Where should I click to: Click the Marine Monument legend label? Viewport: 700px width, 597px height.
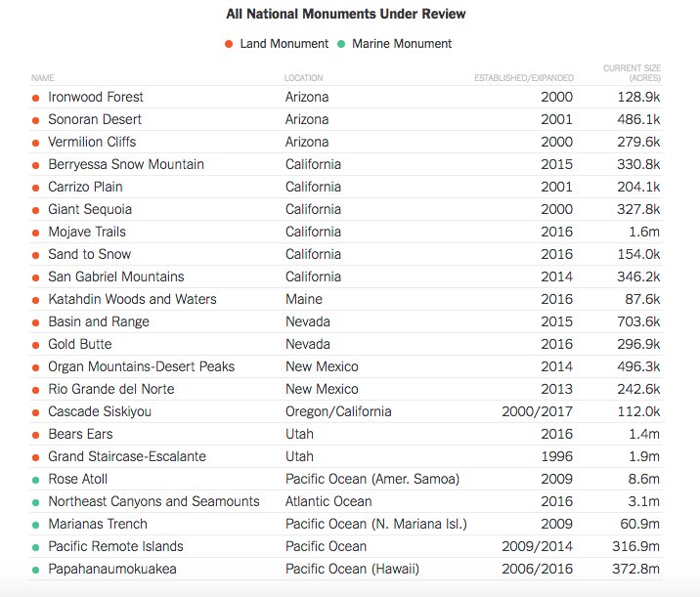point(402,44)
